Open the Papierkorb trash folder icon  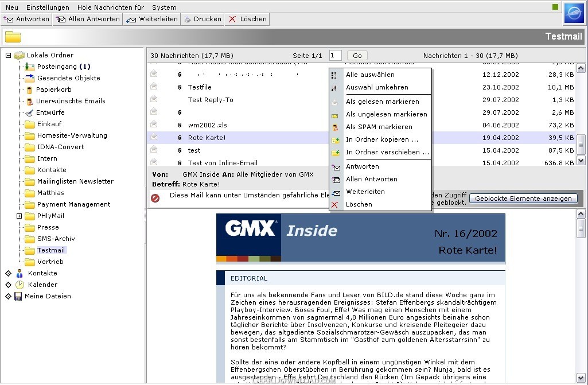[30, 90]
